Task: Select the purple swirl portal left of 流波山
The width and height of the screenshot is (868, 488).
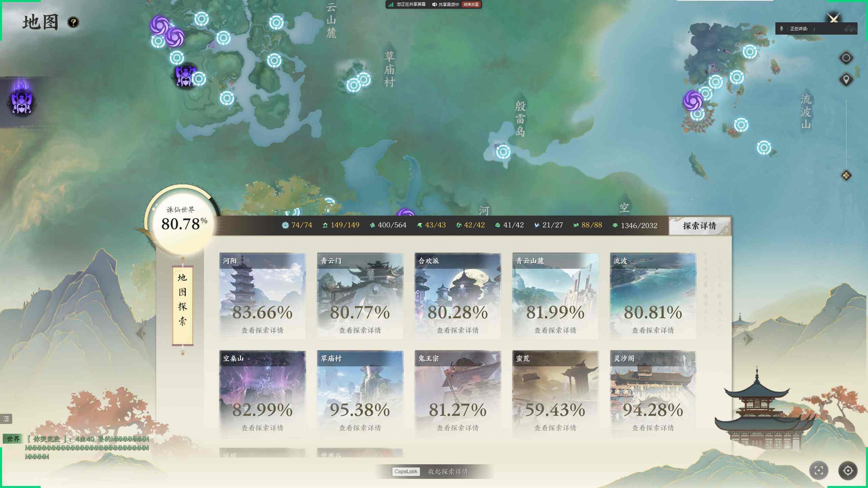Action: coord(693,101)
